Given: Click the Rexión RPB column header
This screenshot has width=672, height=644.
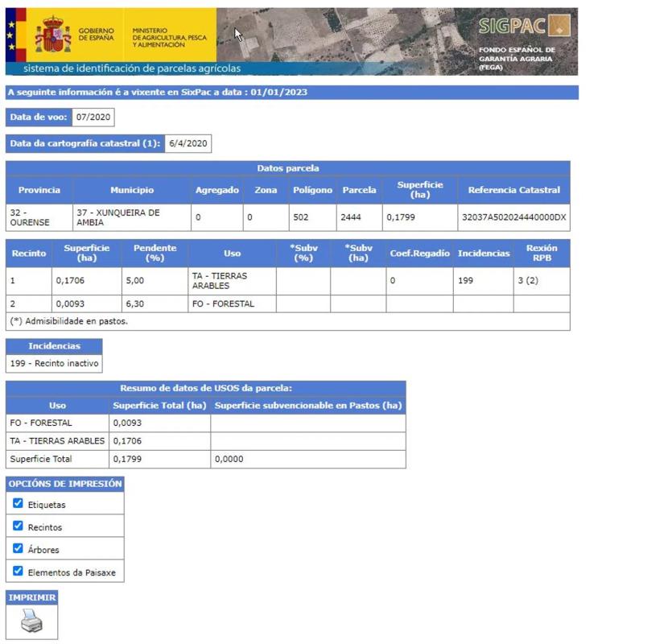Looking at the screenshot, I should coord(541,254).
